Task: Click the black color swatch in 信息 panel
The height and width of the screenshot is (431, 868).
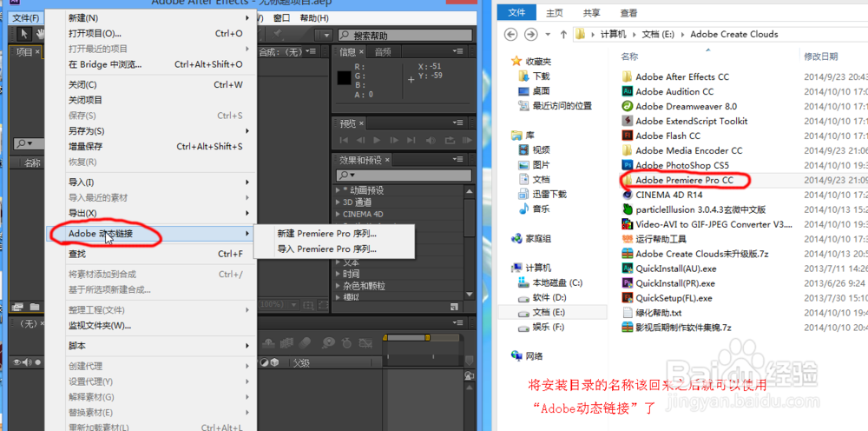Action: tap(345, 79)
